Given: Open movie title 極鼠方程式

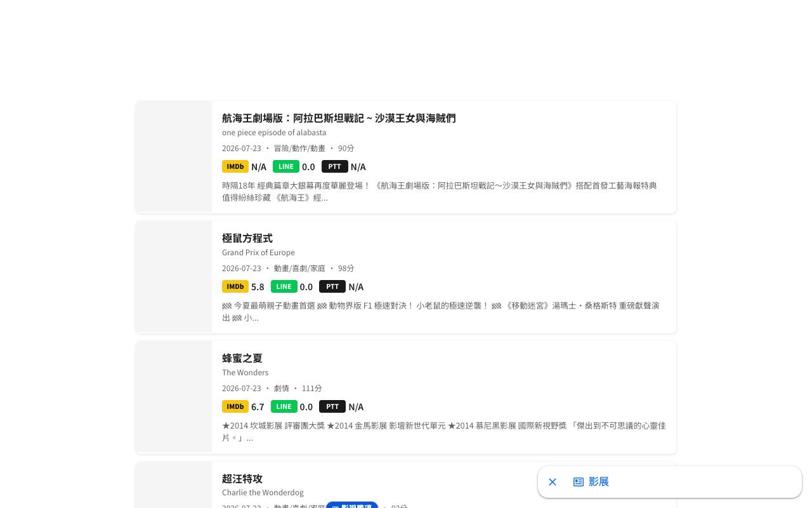Looking at the screenshot, I should click(x=247, y=238).
